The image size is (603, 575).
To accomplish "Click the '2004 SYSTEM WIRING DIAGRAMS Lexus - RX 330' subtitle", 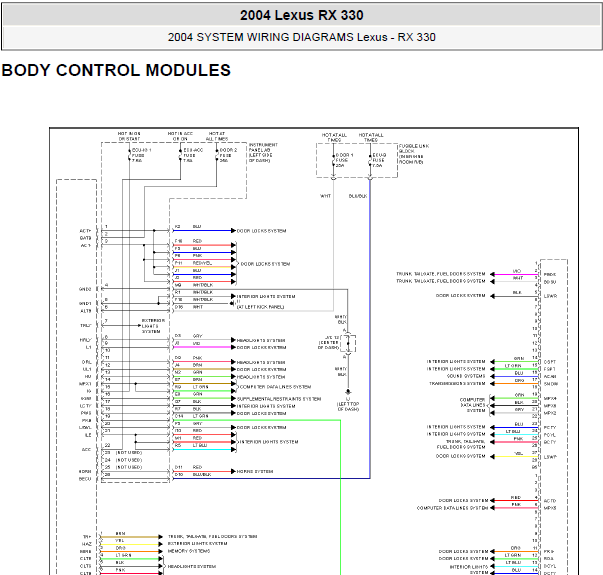I will coord(302,37).
